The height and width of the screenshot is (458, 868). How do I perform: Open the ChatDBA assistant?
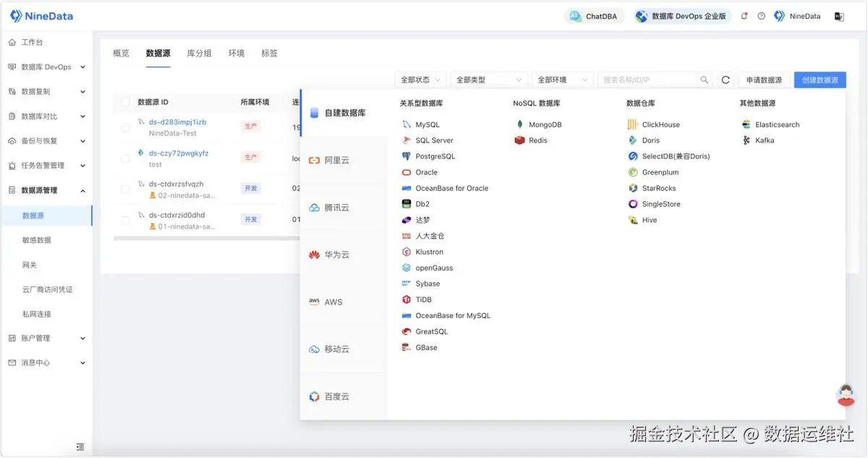coord(594,16)
